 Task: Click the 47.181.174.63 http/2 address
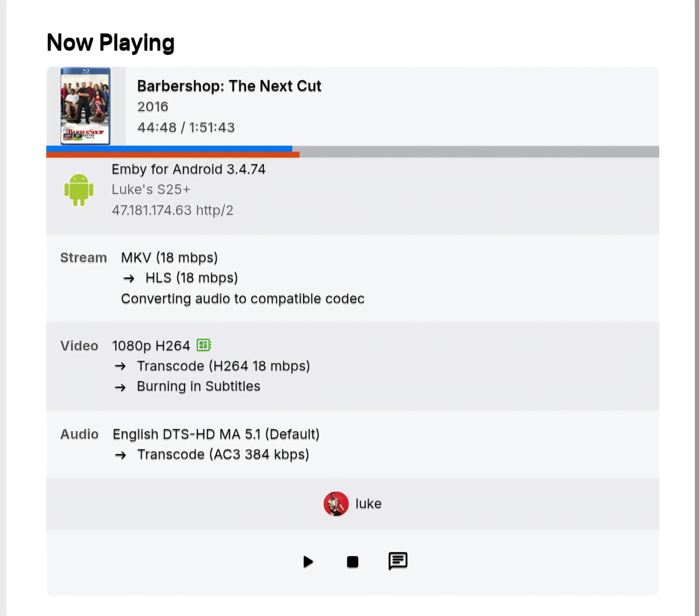click(172, 210)
